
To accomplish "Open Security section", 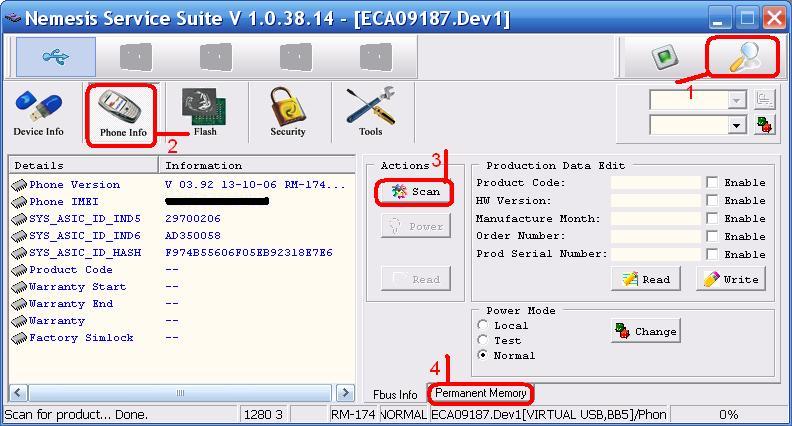I will (x=287, y=113).
